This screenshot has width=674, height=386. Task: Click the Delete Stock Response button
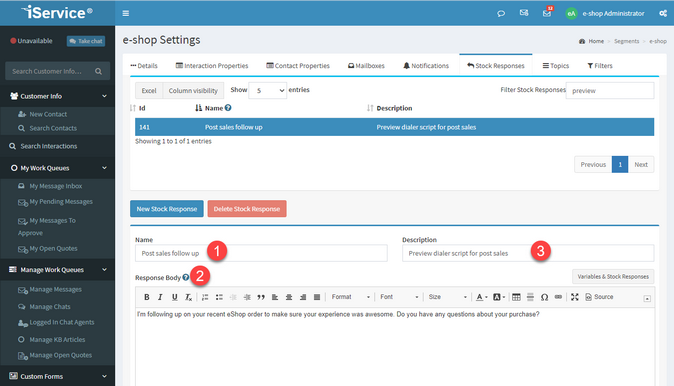coord(247,209)
